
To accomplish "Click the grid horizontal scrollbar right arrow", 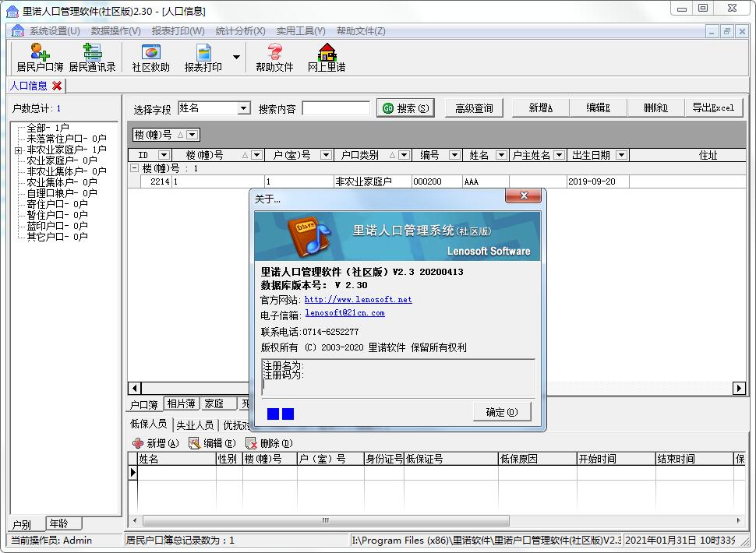I will click(x=739, y=388).
